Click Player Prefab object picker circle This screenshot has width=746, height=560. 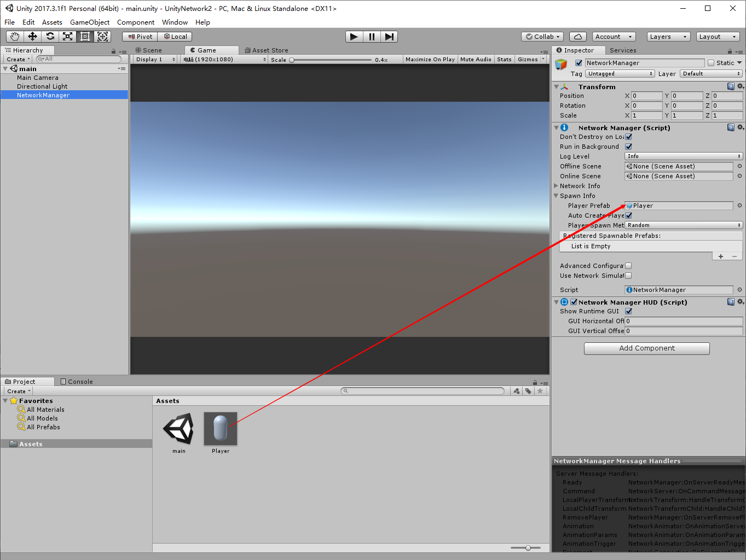(739, 206)
